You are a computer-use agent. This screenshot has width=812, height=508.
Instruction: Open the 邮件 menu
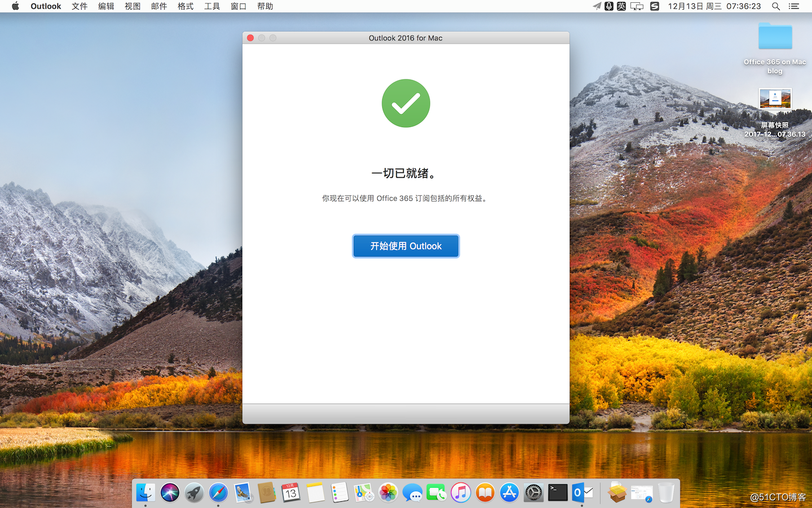click(x=159, y=6)
